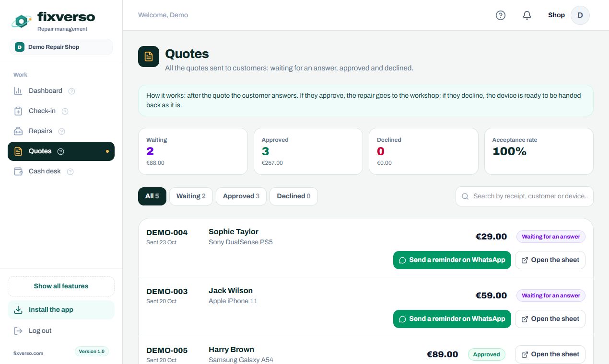Viewport: 609px width, 364px height.
Task: Switch to the Declined tab
Action: click(293, 196)
